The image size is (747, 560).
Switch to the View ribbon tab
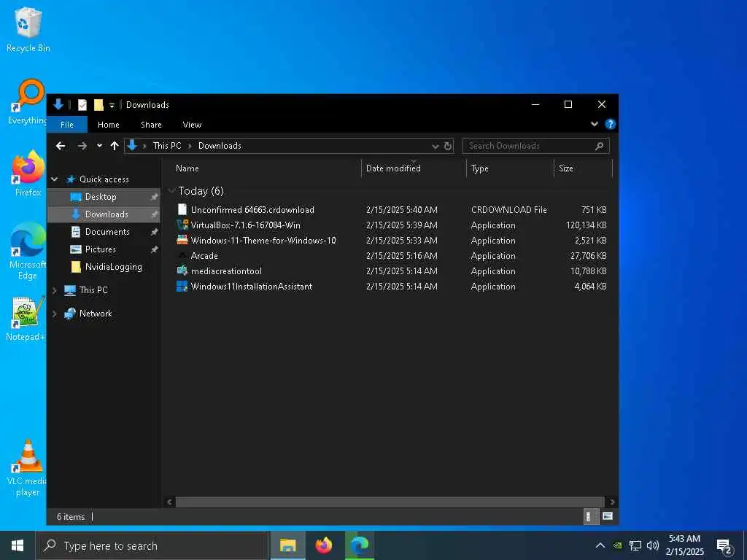tap(192, 124)
